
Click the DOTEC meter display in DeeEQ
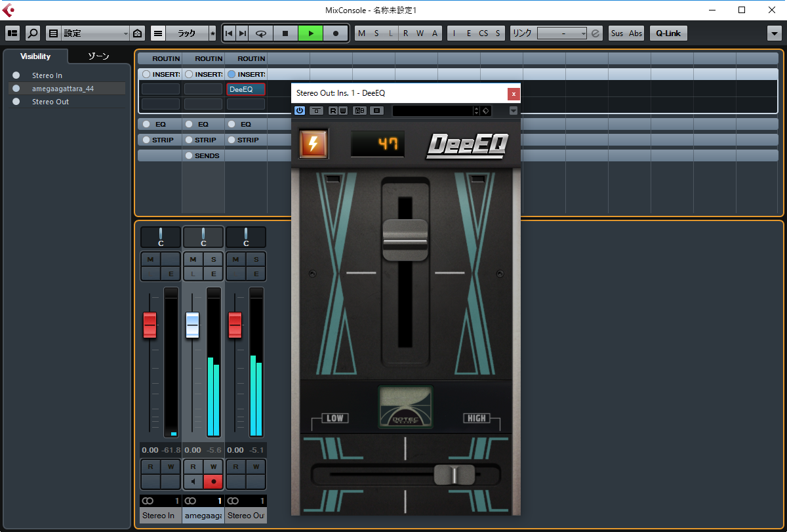(405, 407)
